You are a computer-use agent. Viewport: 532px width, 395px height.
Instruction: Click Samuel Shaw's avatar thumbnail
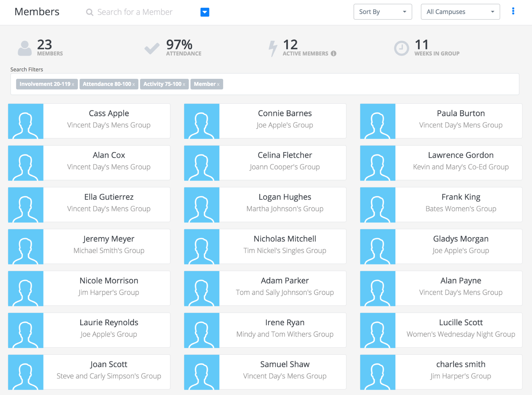[x=202, y=372]
